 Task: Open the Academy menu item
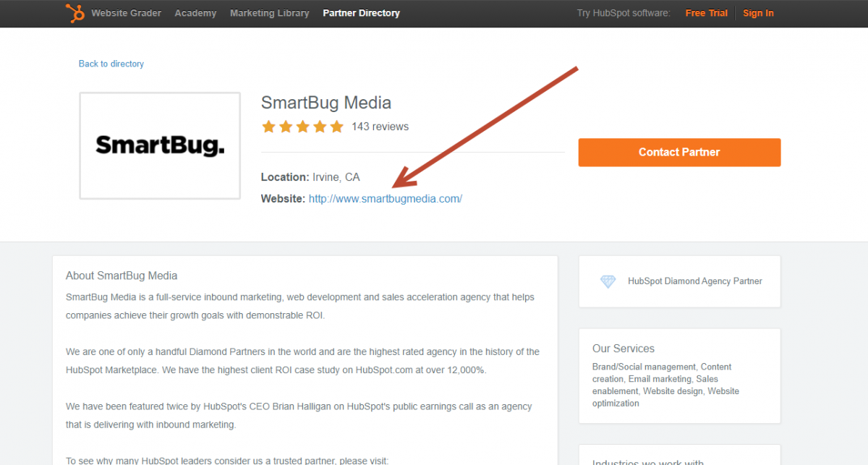click(195, 13)
